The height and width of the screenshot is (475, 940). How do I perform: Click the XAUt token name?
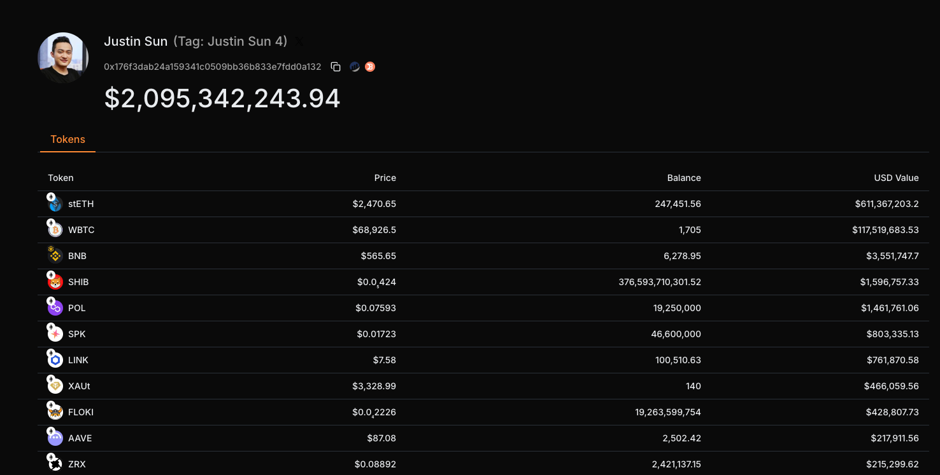(x=79, y=386)
